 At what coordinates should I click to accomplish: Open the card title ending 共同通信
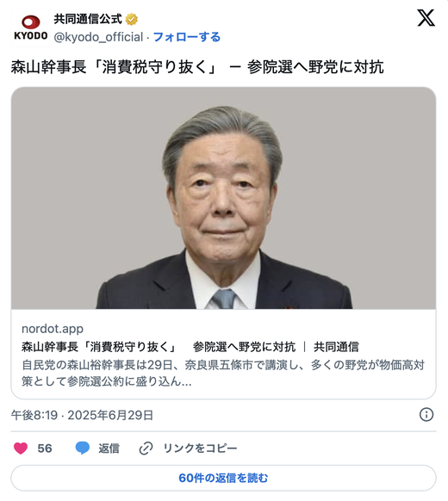190,347
